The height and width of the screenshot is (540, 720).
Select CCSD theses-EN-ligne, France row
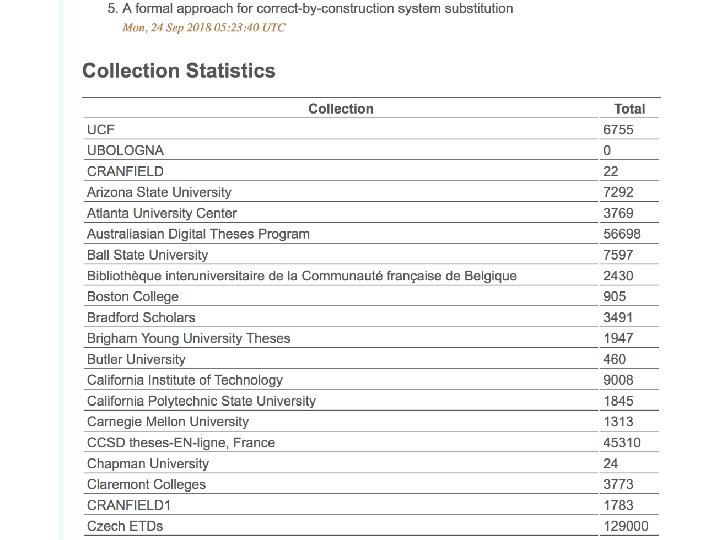click(x=371, y=442)
